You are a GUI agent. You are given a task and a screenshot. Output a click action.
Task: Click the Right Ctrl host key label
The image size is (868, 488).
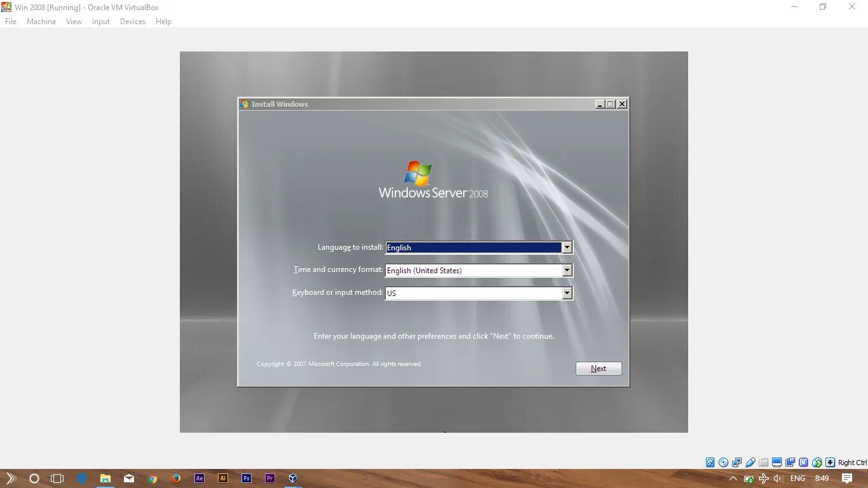tap(852, 463)
